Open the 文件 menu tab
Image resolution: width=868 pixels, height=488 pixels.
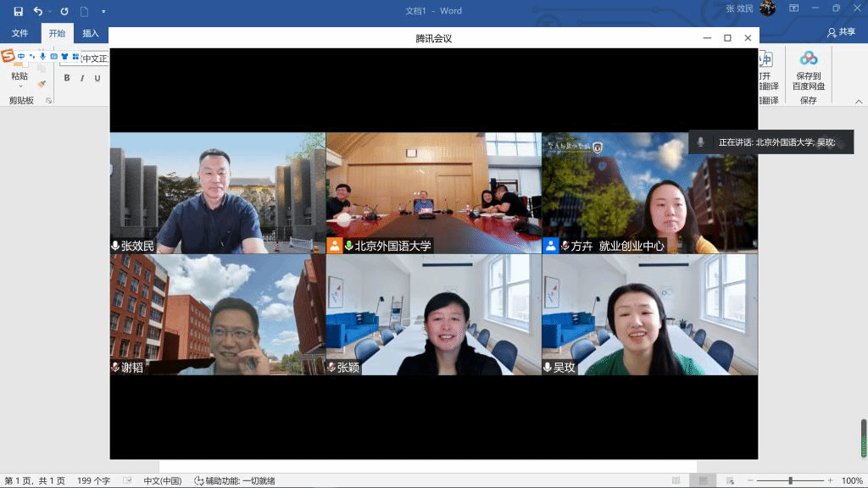pyautogui.click(x=19, y=34)
